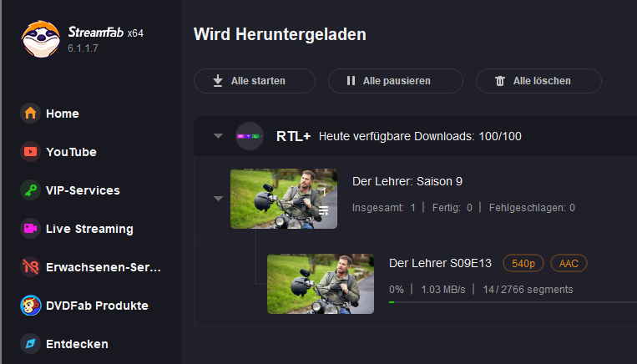The height and width of the screenshot is (364, 637).
Task: Collapse the Der Lehrer: Saison 9 group
Action: click(x=218, y=199)
